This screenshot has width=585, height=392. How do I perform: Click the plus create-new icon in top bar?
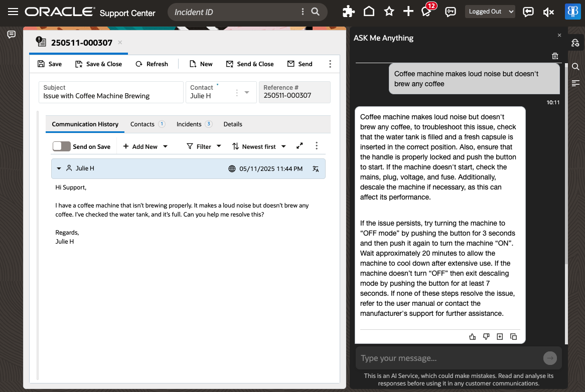coord(408,12)
